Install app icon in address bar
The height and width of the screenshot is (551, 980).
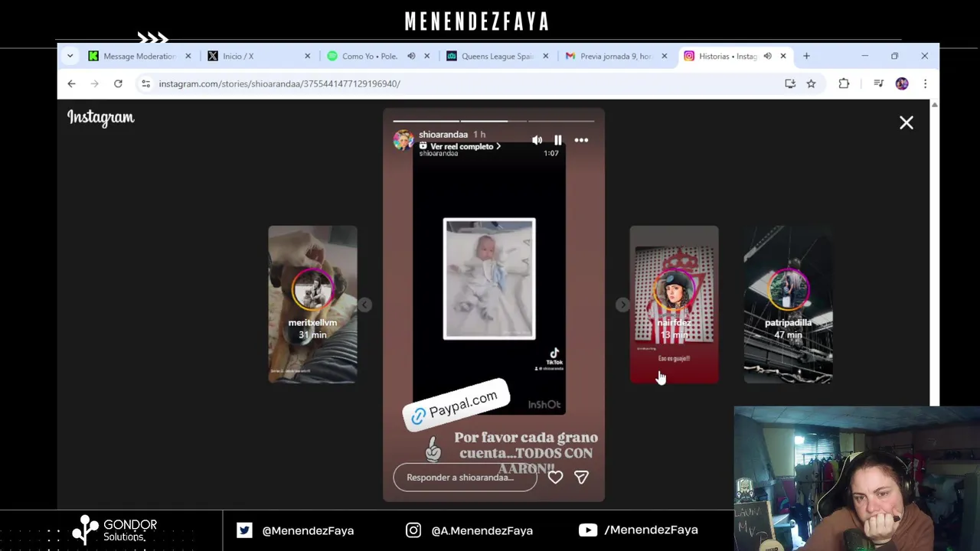(x=790, y=83)
